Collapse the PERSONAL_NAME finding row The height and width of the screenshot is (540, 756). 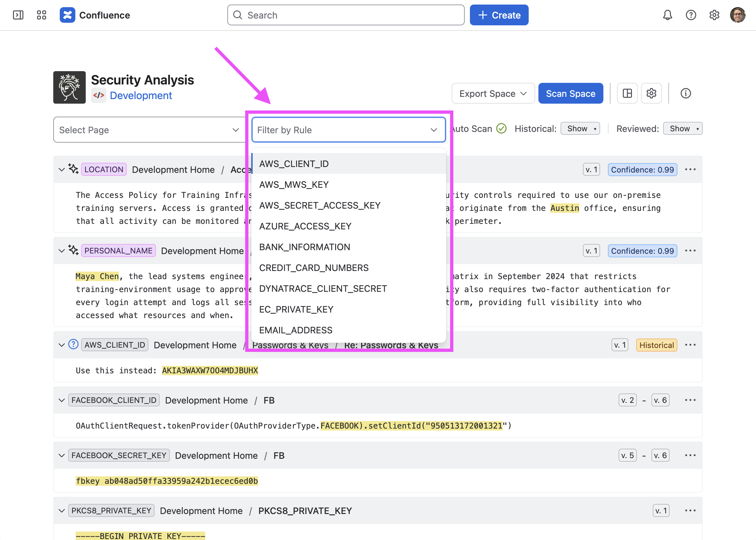61,251
